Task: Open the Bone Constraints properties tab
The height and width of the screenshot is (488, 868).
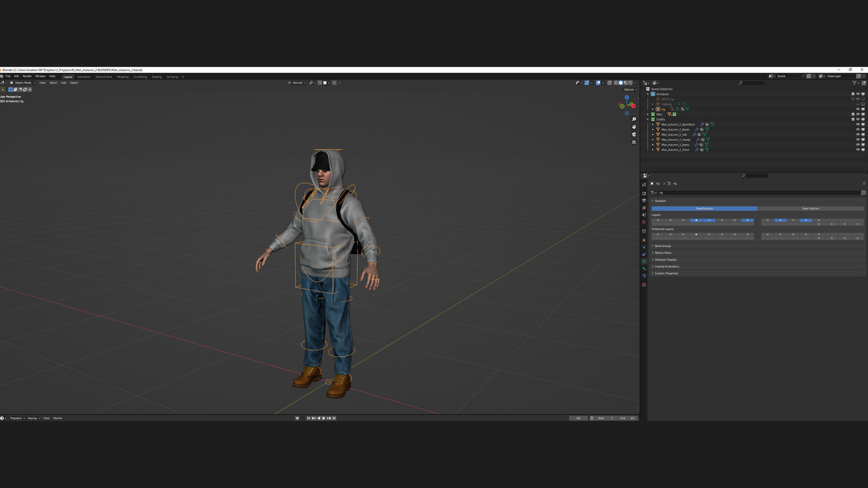Action: point(644,276)
